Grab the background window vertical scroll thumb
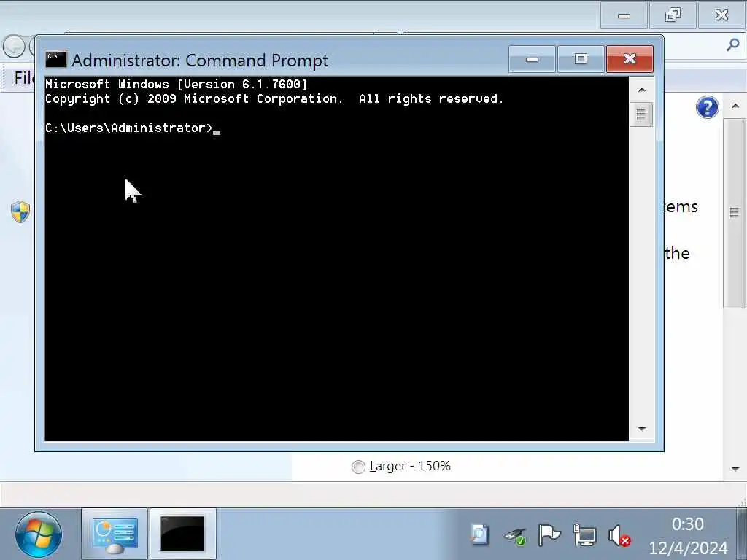Screen dimensions: 747x560 [x=734, y=213]
